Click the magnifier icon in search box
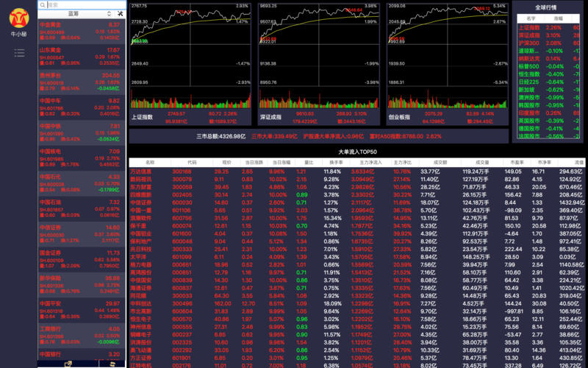 point(43,4)
